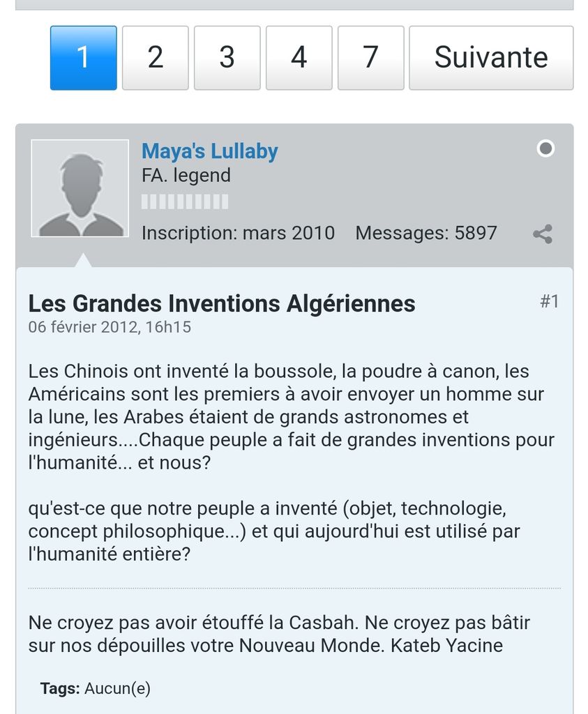Viewport: 588px width, 714px height.
Task: Go to page 2 of the thread
Action: (x=155, y=58)
